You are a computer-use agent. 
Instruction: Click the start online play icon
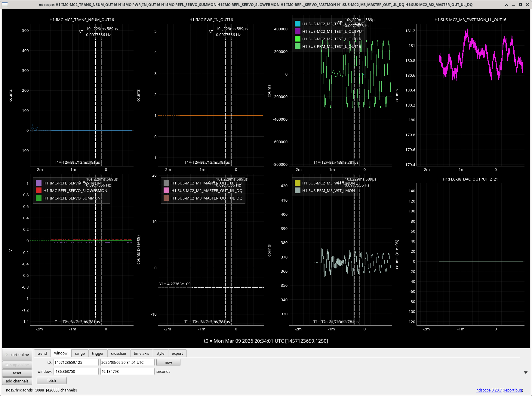point(6,354)
